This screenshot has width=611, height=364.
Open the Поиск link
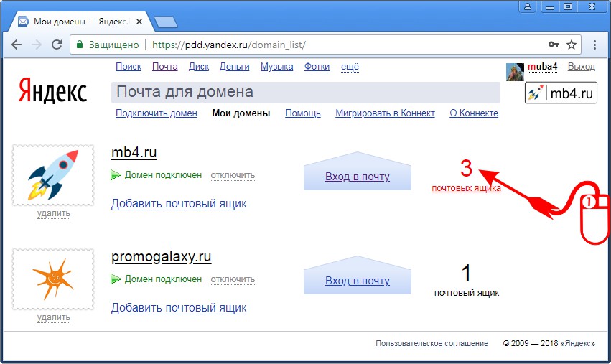(129, 67)
